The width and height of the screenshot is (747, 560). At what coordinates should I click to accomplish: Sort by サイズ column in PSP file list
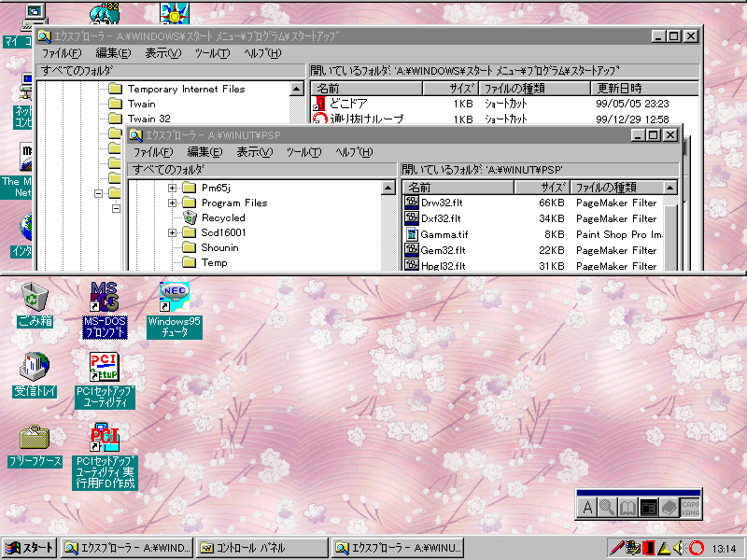point(543,188)
